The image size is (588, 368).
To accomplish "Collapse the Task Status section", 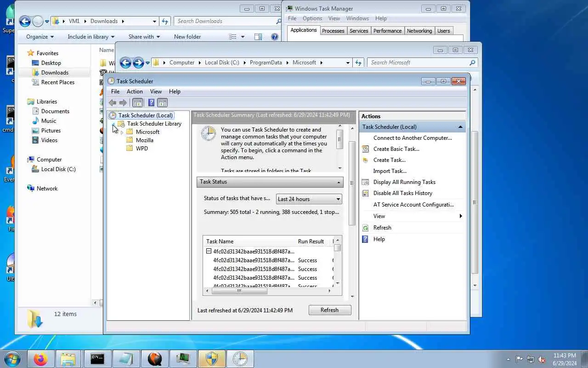I will coord(339,182).
